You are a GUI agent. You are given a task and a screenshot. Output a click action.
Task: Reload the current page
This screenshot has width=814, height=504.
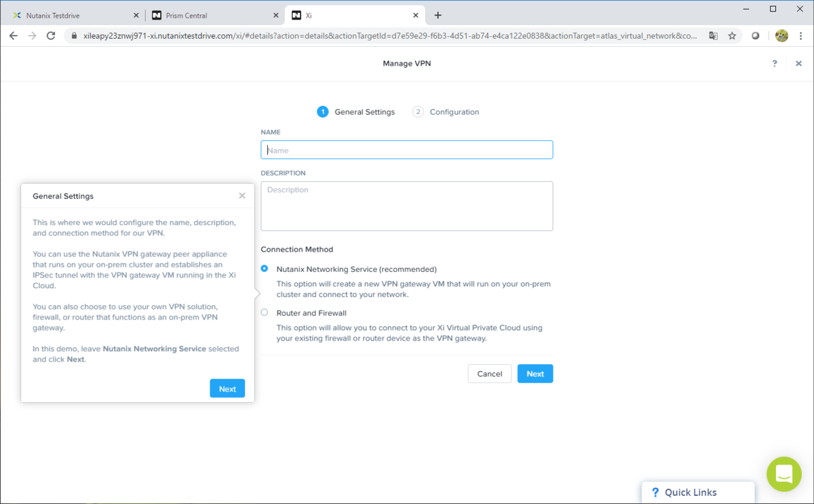[51, 36]
